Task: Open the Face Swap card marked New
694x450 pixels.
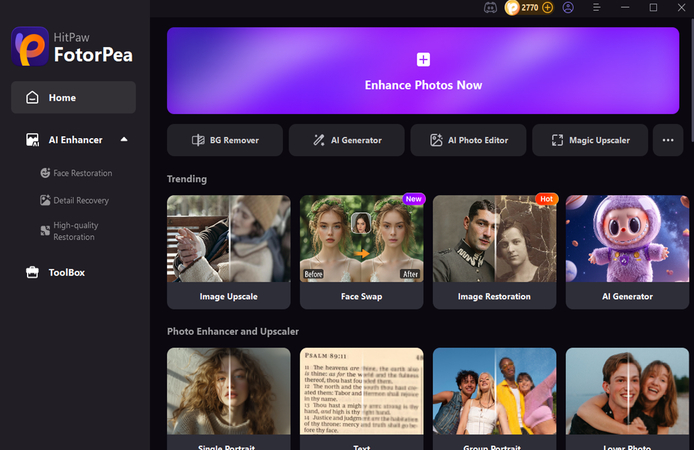Action: tap(362, 252)
